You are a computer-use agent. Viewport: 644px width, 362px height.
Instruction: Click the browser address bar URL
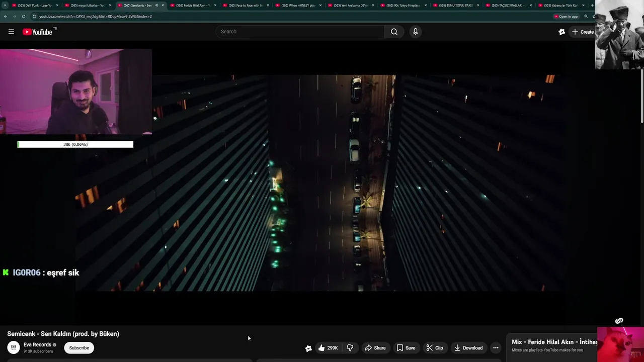pos(96,17)
